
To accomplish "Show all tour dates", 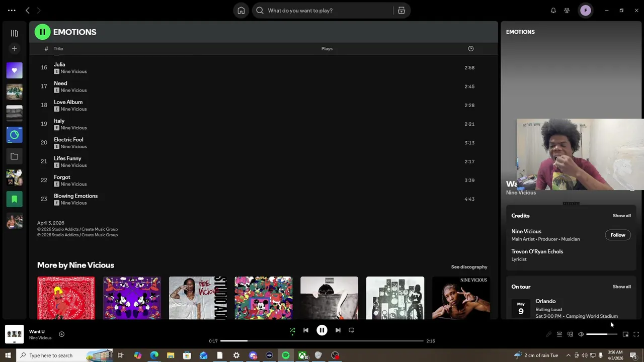I will [621, 287].
